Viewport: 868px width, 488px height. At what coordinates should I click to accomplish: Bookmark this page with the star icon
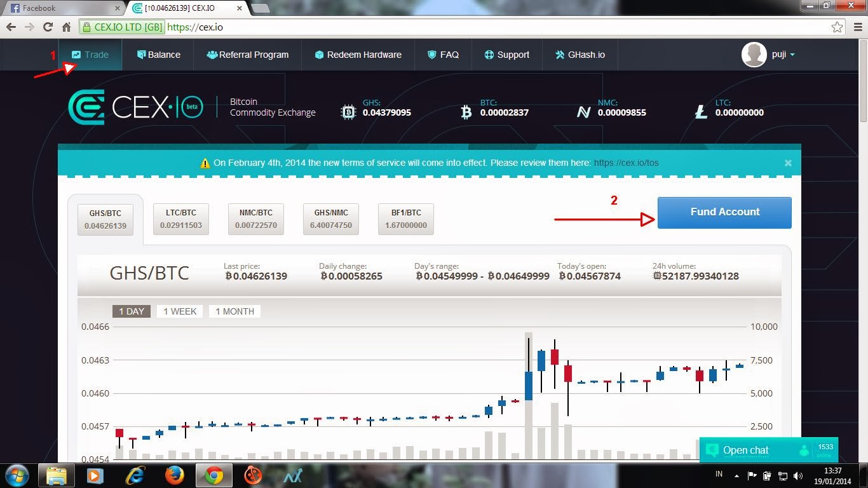click(x=837, y=27)
